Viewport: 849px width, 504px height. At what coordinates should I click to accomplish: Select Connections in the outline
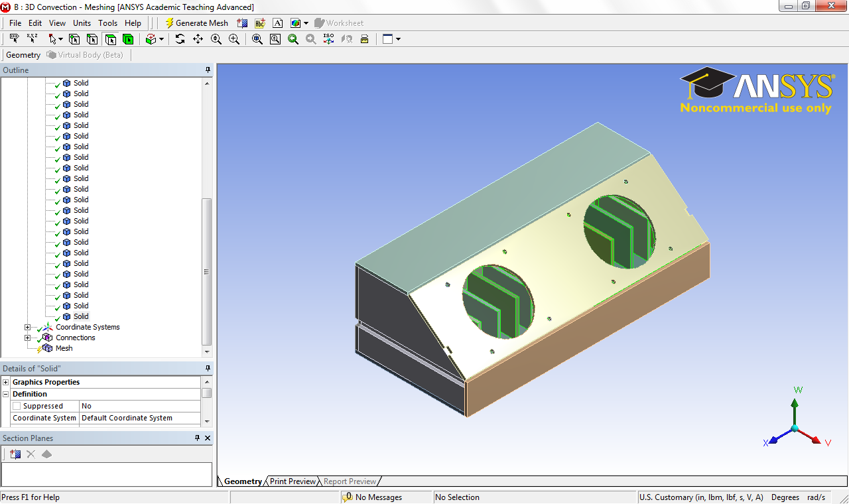[76, 338]
